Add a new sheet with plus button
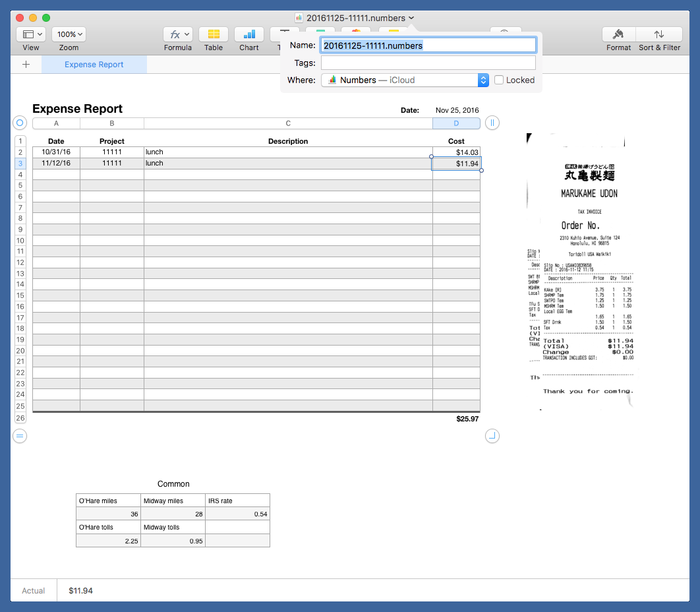 pos(26,64)
